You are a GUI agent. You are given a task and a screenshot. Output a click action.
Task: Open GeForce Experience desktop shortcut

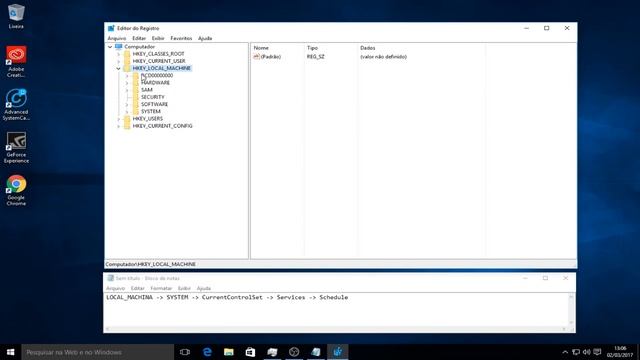[x=16, y=148]
